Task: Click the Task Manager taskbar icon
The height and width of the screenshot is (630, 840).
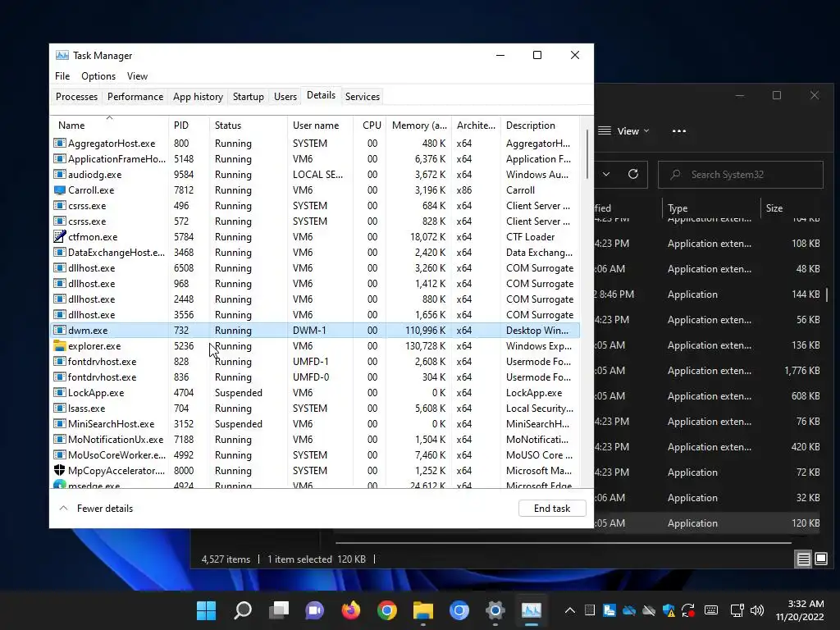Action: (x=532, y=610)
